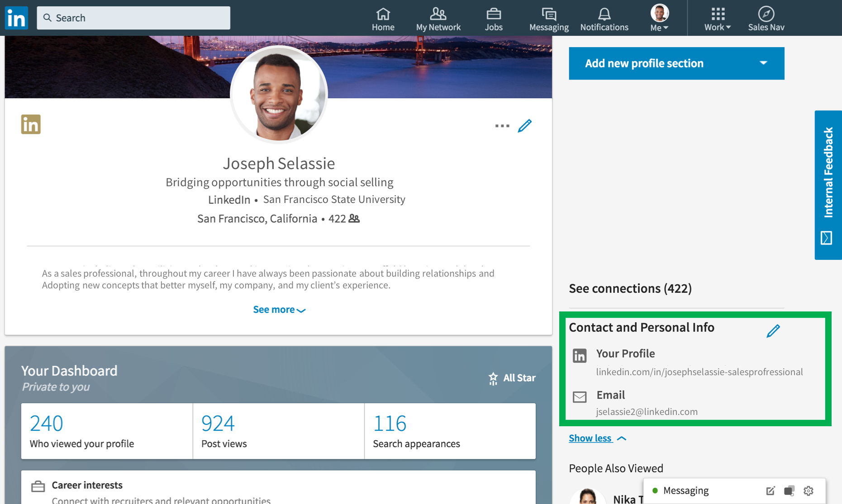The image size is (842, 504).
Task: Go to Home via the house icon
Action: [x=383, y=19]
